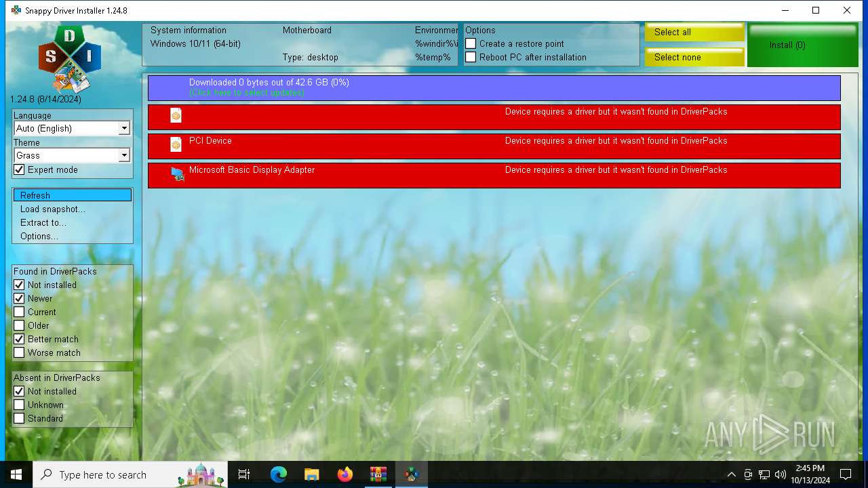This screenshot has width=868, height=488.
Task: Click the Snappy Driver Installer taskbar icon
Action: click(411, 474)
